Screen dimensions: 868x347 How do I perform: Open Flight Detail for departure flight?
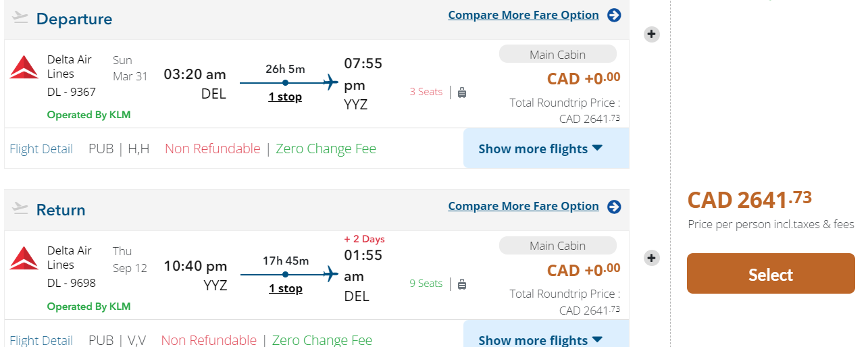click(41, 149)
